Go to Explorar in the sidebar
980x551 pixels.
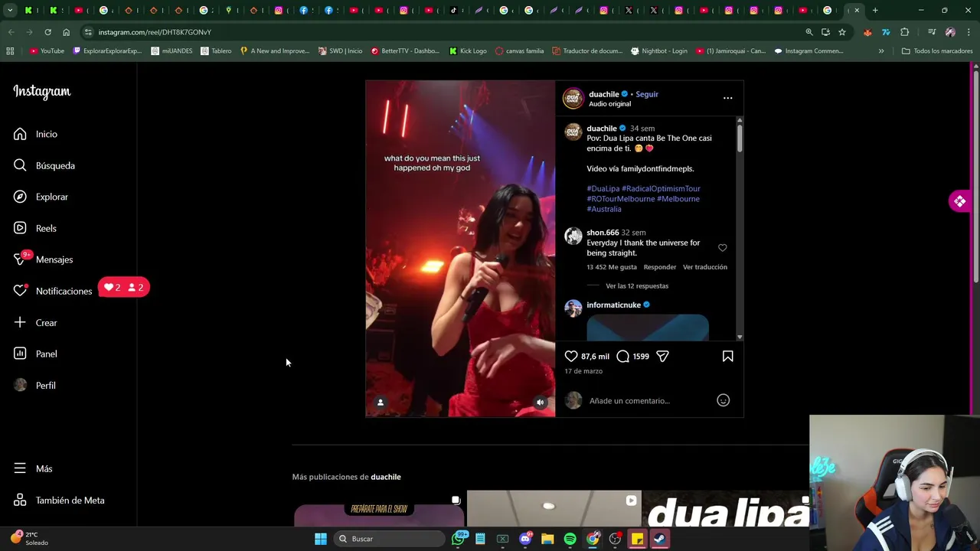pyautogui.click(x=41, y=197)
